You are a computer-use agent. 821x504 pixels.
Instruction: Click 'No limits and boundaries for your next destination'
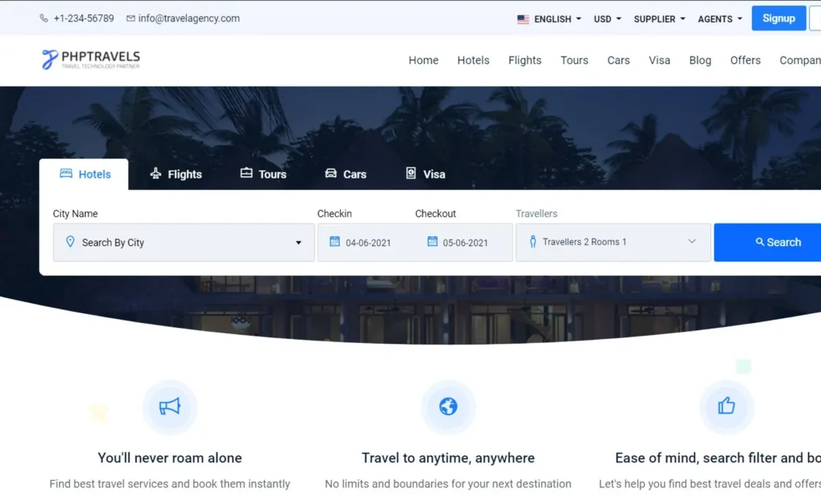(x=448, y=484)
